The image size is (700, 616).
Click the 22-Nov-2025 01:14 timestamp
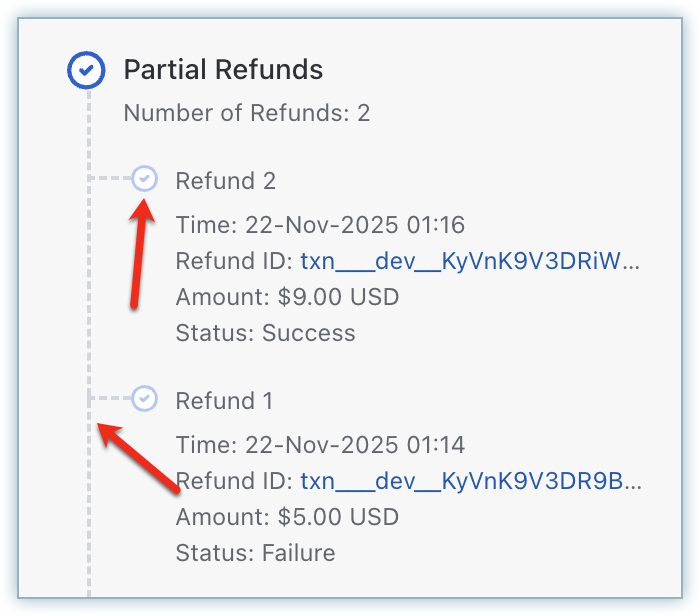[x=352, y=445]
